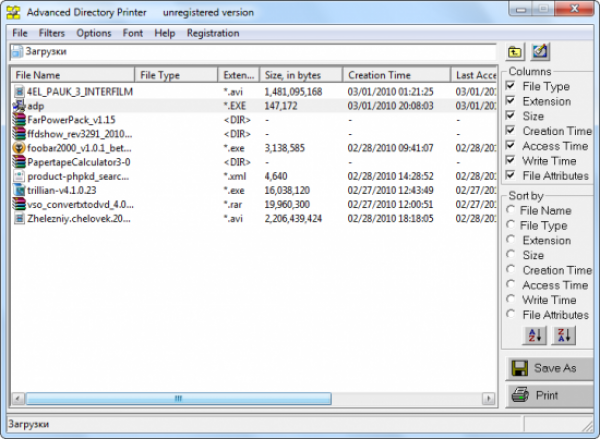The height and width of the screenshot is (439, 600).
Task: Open the Help menu
Action: tap(165, 33)
